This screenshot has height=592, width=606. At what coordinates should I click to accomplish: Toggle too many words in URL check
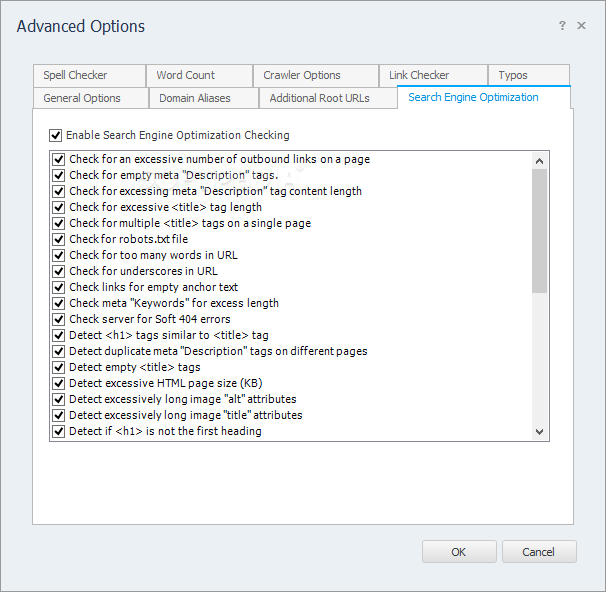58,255
